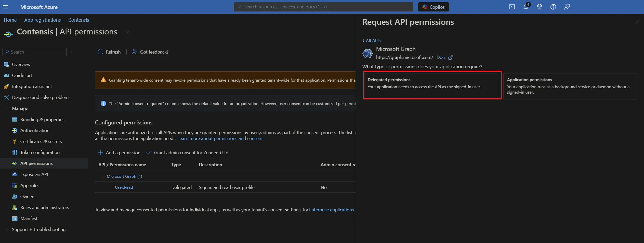Click the global search resources box
Viewport: 644px width, 243px height.
[x=323, y=7]
